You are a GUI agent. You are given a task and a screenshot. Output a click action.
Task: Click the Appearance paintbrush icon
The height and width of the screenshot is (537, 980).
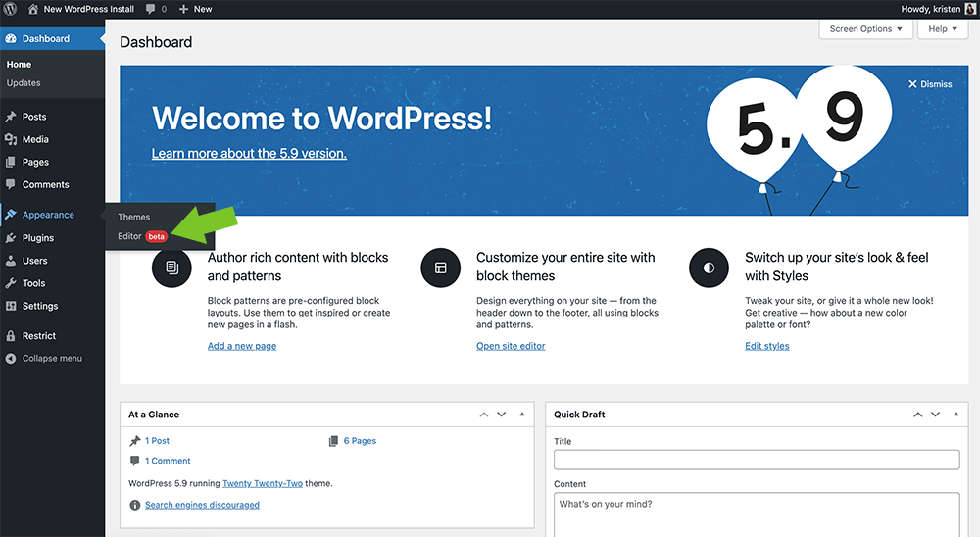point(11,215)
